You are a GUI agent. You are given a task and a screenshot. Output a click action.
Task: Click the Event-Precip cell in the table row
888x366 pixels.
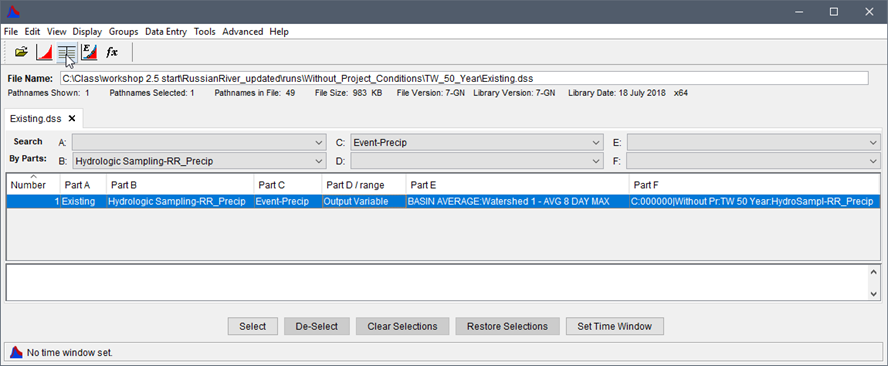(288, 201)
